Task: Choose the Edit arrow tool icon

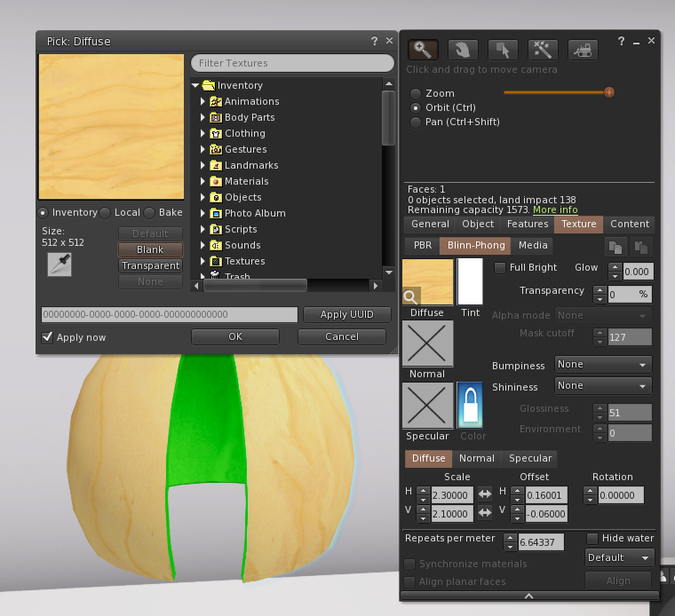Action: (502, 50)
